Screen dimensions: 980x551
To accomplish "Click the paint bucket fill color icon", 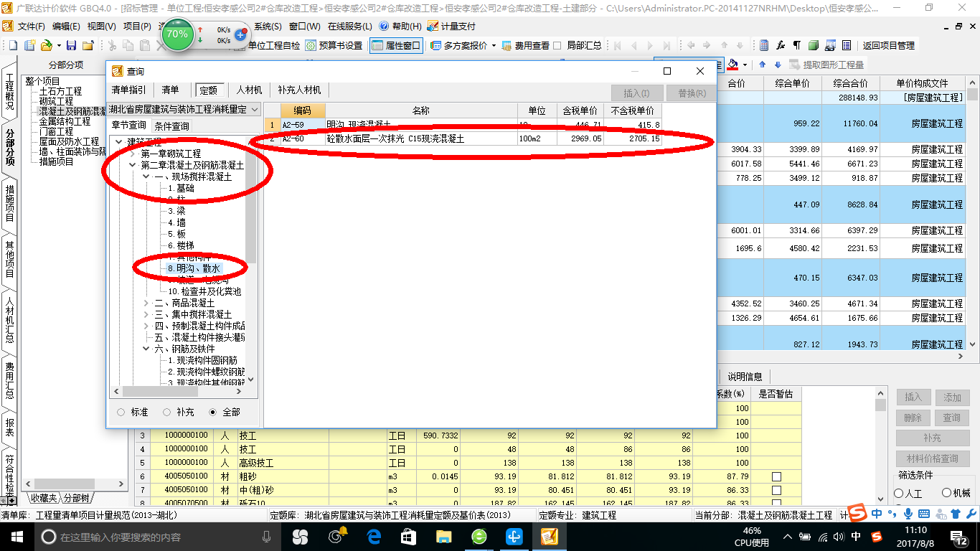I will click(x=732, y=65).
